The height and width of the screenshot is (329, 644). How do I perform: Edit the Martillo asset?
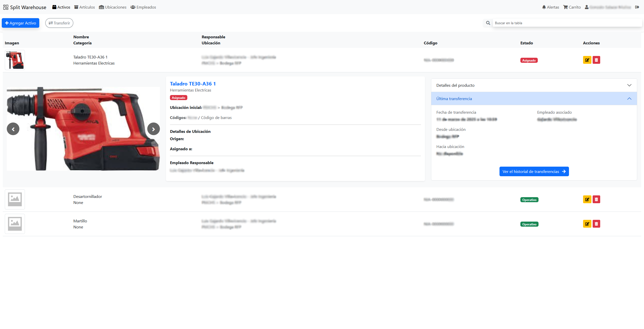pyautogui.click(x=587, y=224)
